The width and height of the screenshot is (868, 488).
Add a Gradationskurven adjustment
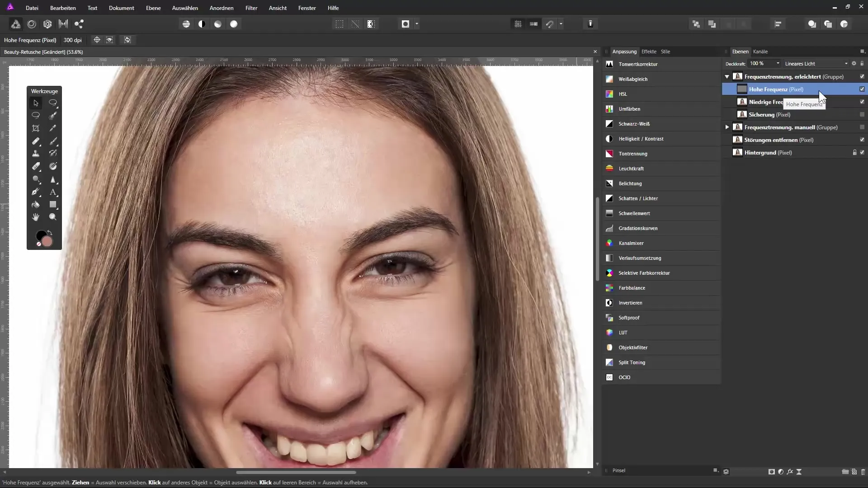point(661,228)
